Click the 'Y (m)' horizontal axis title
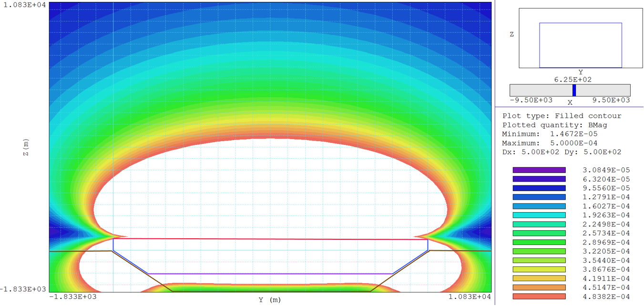The width and height of the screenshot is (644, 306). 270,300
